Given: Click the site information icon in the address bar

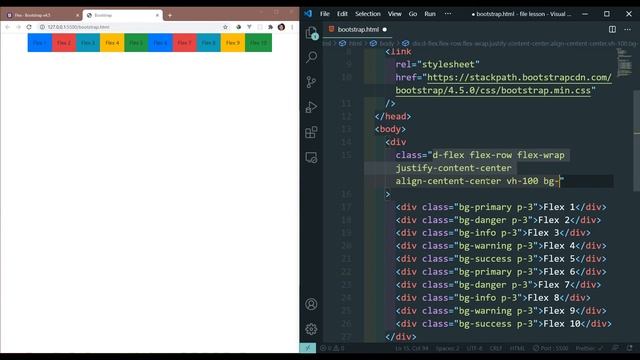Looking at the screenshot, I should tap(42, 27).
